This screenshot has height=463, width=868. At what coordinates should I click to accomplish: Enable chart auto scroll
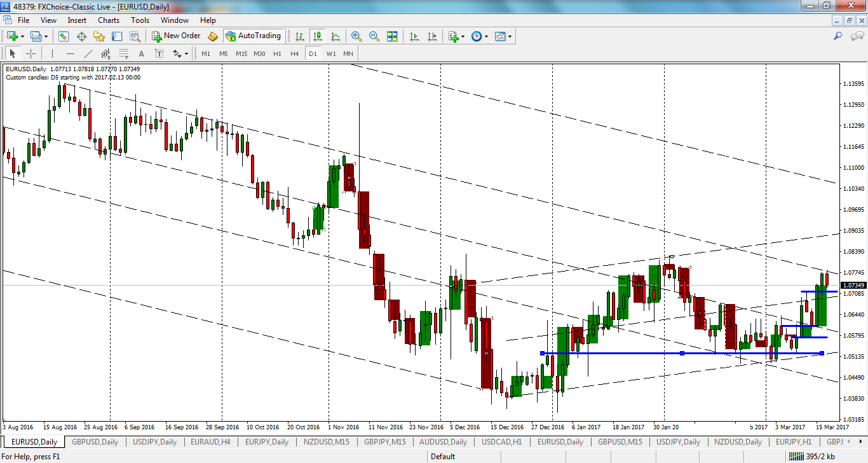click(414, 36)
